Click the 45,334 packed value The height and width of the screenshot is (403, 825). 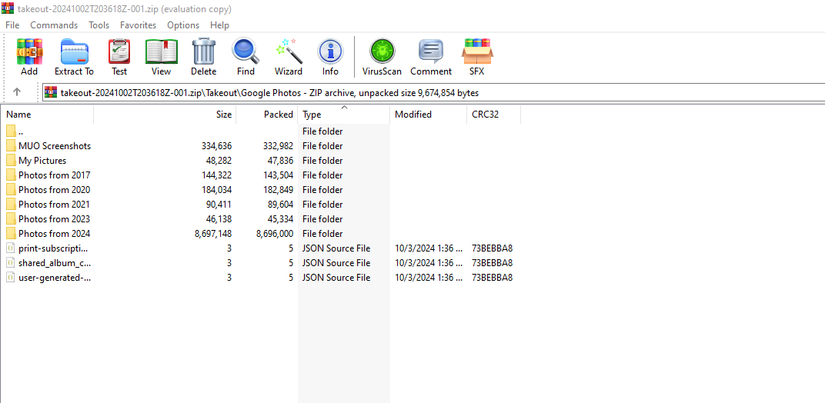click(x=278, y=219)
